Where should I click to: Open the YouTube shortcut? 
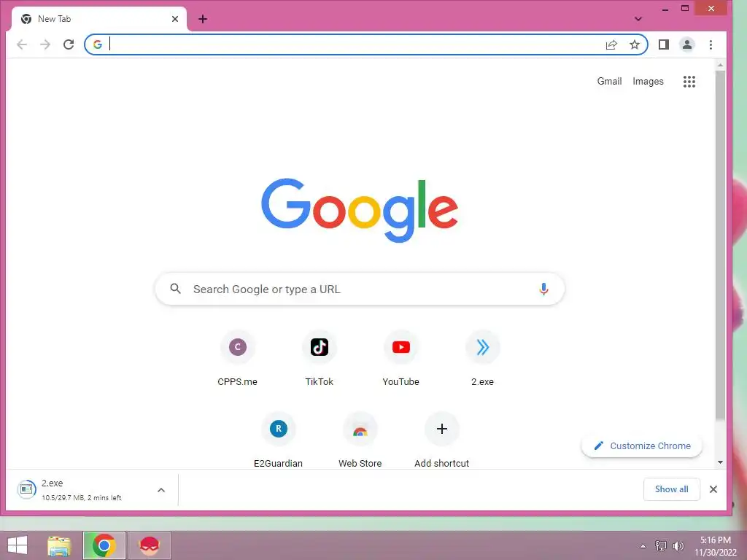400,358
